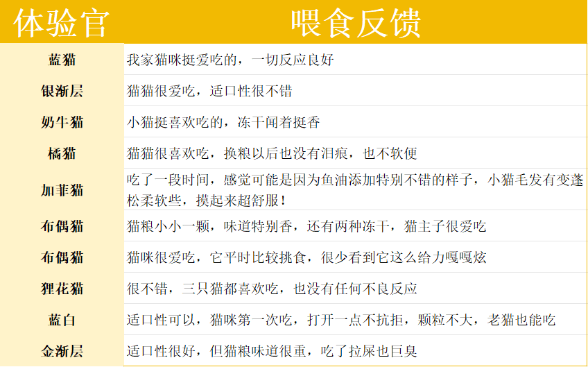
Task: Click the feedback mentioning 平时比较挑食
Action: pos(306,257)
